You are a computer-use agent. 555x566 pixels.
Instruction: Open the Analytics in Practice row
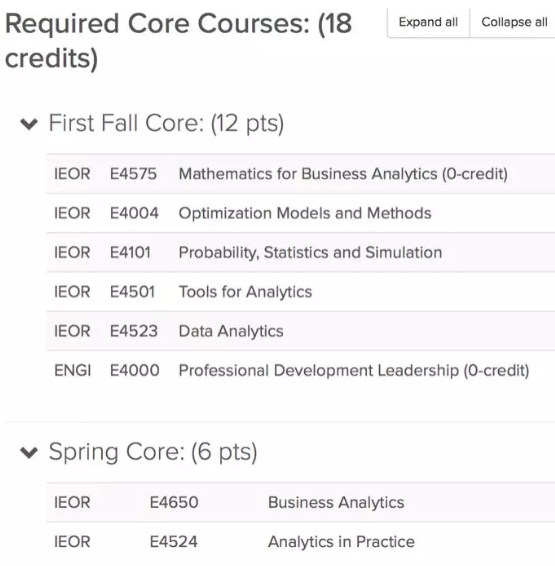coord(301,542)
